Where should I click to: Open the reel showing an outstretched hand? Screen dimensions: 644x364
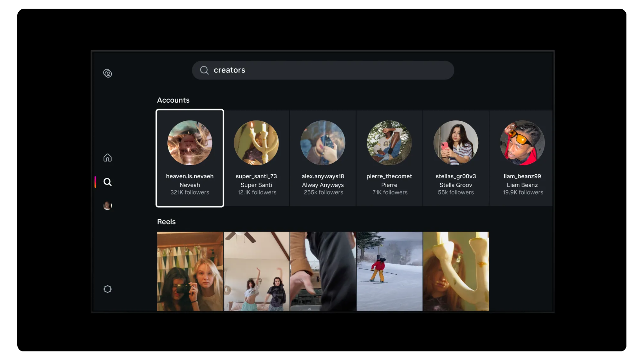[x=323, y=271]
